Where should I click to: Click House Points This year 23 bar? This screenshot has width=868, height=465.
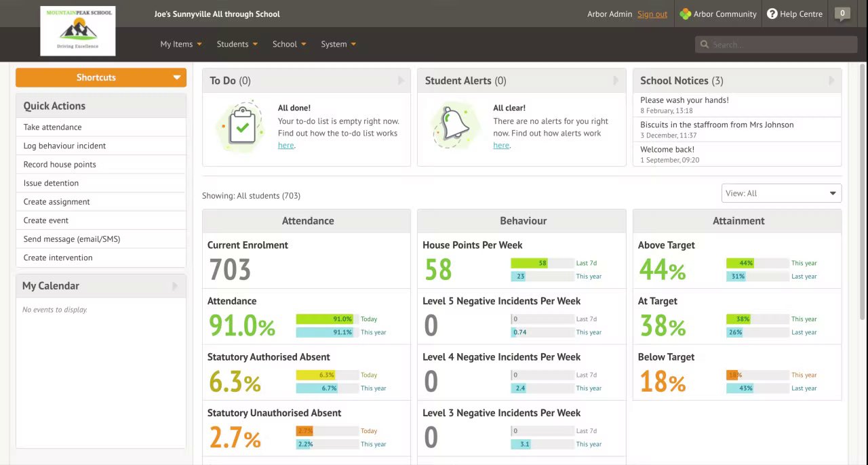point(542,277)
